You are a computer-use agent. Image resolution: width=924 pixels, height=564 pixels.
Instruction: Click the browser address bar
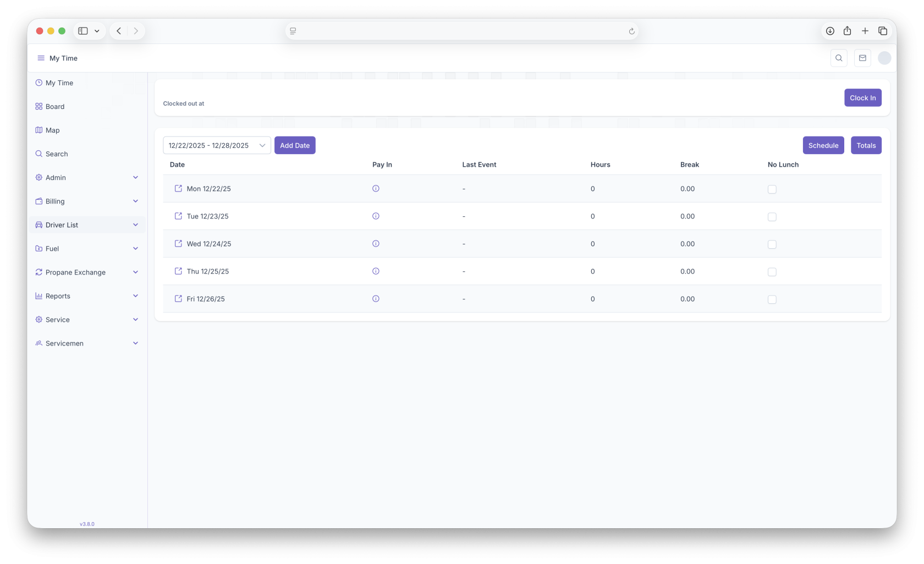point(461,31)
